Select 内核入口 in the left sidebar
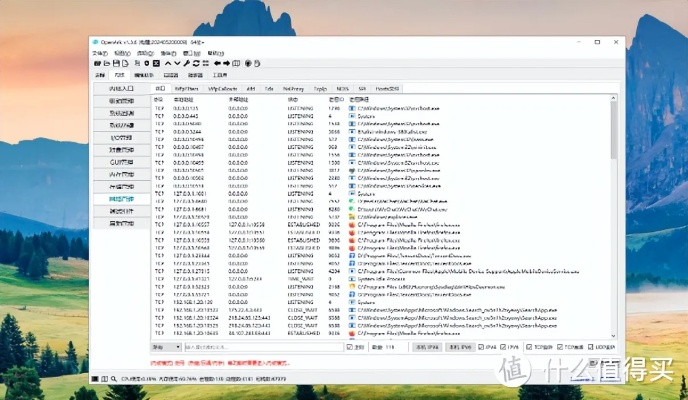The width and height of the screenshot is (688, 400). [x=122, y=89]
